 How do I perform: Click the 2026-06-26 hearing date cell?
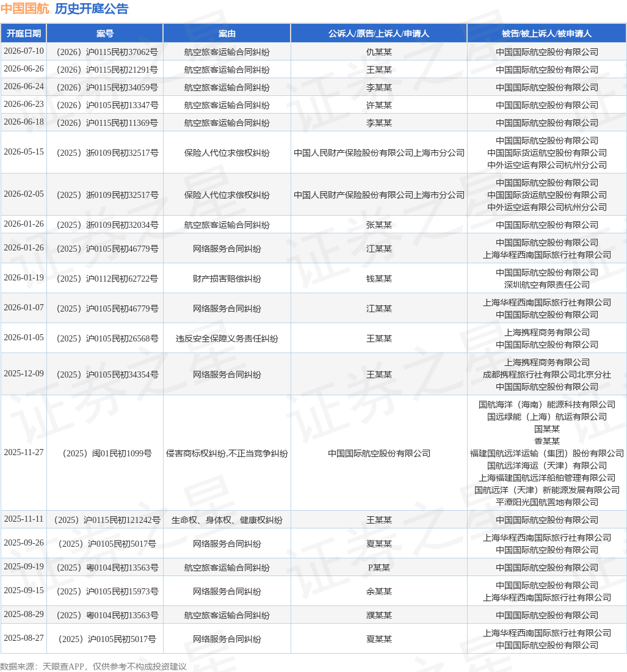click(x=24, y=69)
